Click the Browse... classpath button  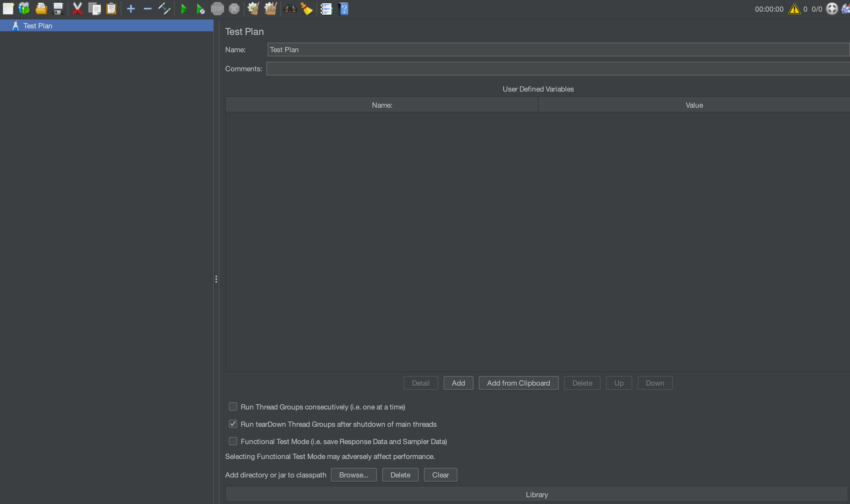pyautogui.click(x=353, y=475)
